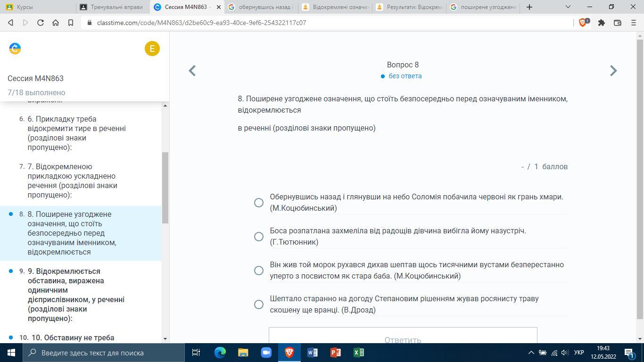Switch to 'обернувшись назад' search tab
Screen dimensions: 644x362
tap(261, 7)
